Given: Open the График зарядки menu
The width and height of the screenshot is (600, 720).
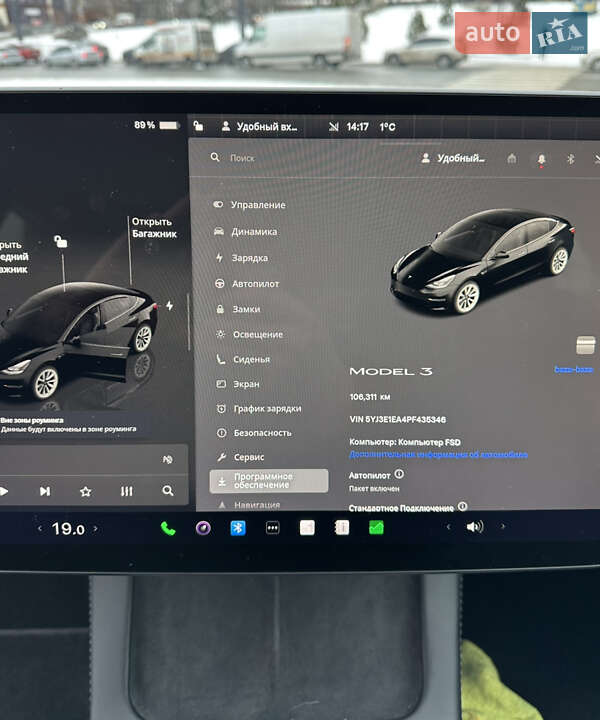Looking at the screenshot, I should [259, 408].
